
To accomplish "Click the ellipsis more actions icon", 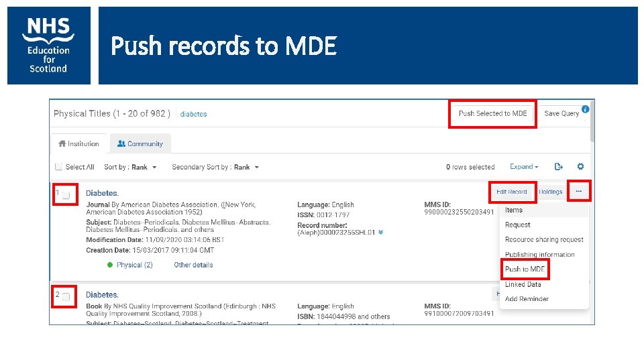I will click(579, 191).
